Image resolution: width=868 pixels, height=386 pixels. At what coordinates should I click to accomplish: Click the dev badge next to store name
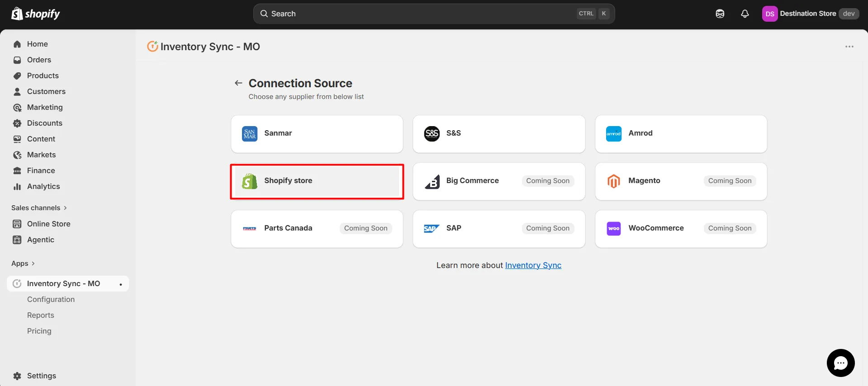849,14
